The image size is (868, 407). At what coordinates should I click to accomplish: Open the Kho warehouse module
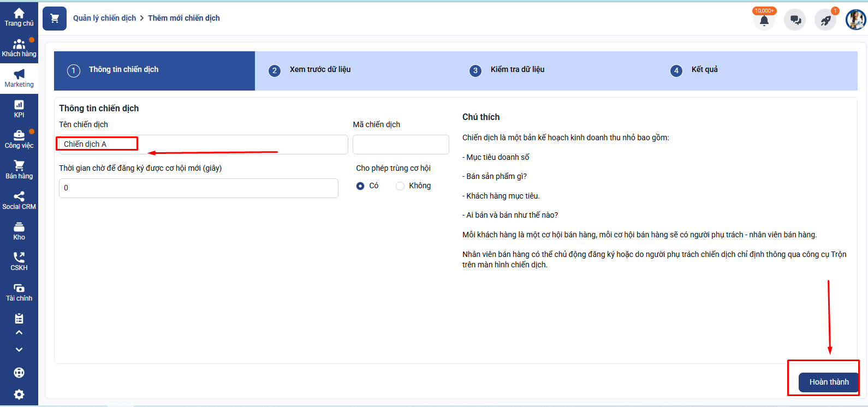[x=19, y=231]
